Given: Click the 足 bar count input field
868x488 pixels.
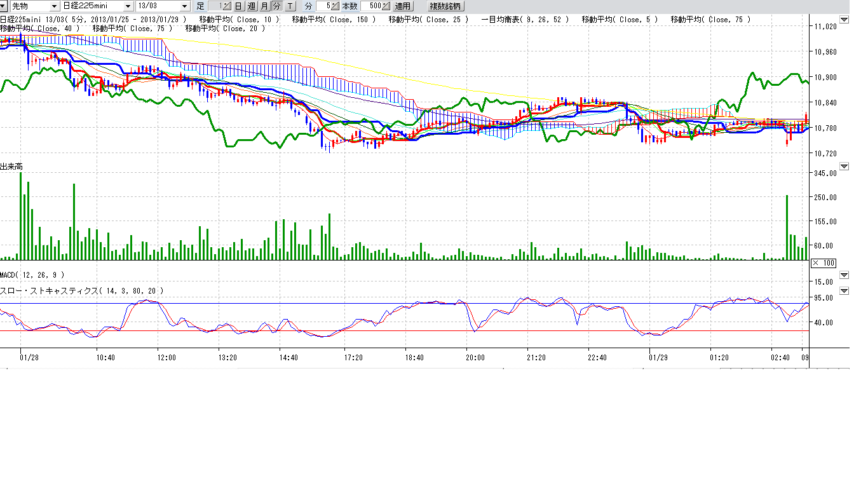Looking at the screenshot, I should point(216,6).
